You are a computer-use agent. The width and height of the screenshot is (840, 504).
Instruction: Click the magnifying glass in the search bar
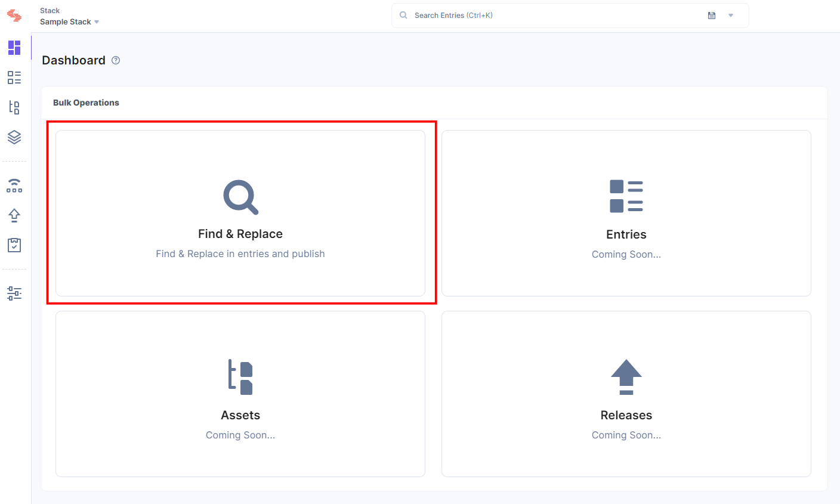[x=403, y=15]
